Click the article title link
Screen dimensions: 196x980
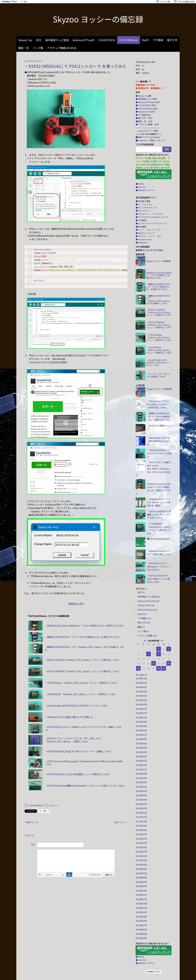tap(75, 66)
